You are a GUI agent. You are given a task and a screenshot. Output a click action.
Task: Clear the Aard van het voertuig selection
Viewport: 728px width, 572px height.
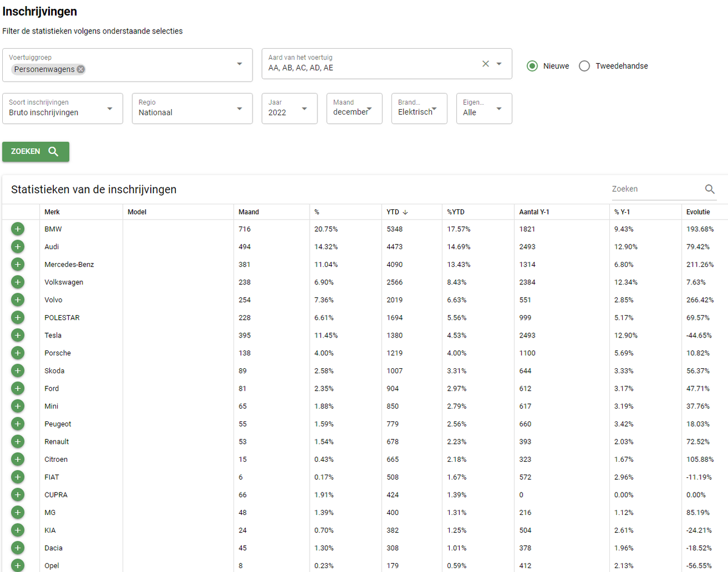pos(486,64)
